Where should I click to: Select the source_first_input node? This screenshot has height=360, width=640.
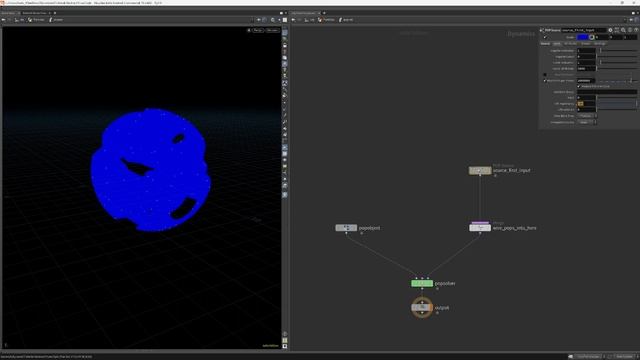(x=480, y=170)
